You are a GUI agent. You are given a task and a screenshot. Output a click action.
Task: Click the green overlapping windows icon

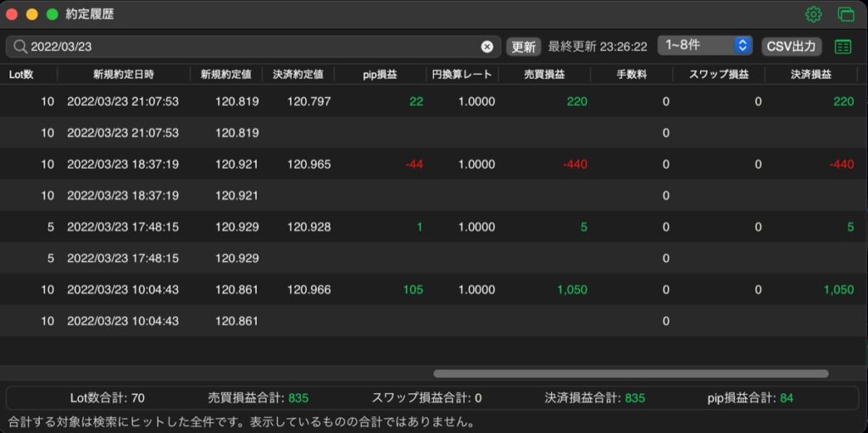846,14
